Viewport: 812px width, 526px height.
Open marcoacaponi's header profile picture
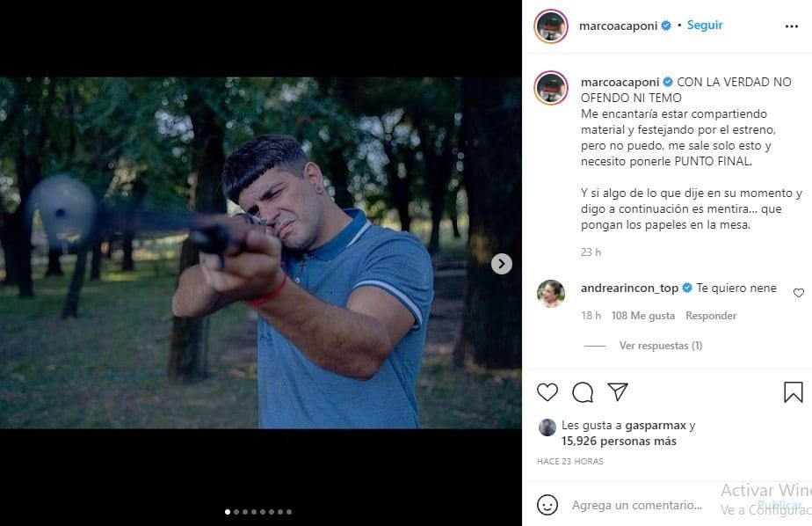click(x=551, y=26)
